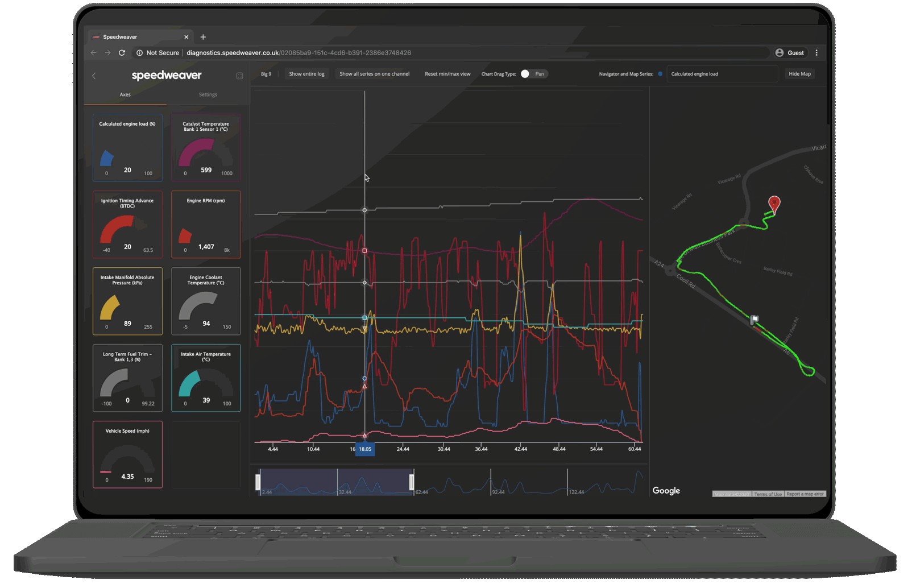Select the Axes tab
916x588 pixels.
tap(125, 95)
